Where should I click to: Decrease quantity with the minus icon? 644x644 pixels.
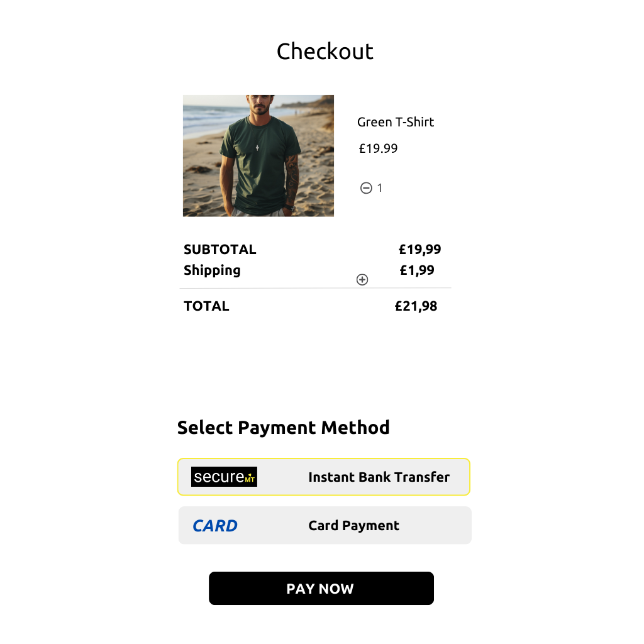pos(366,188)
